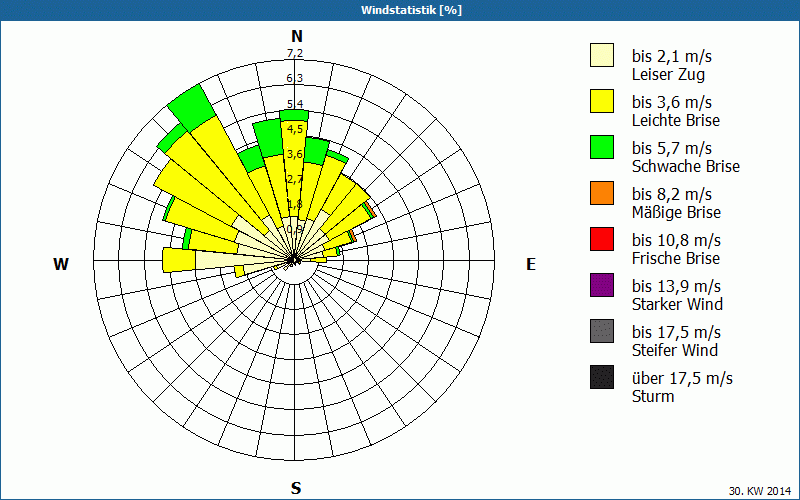The image size is (800, 500).
Task: Click the 'S' compass label
Action: [x=296, y=488]
